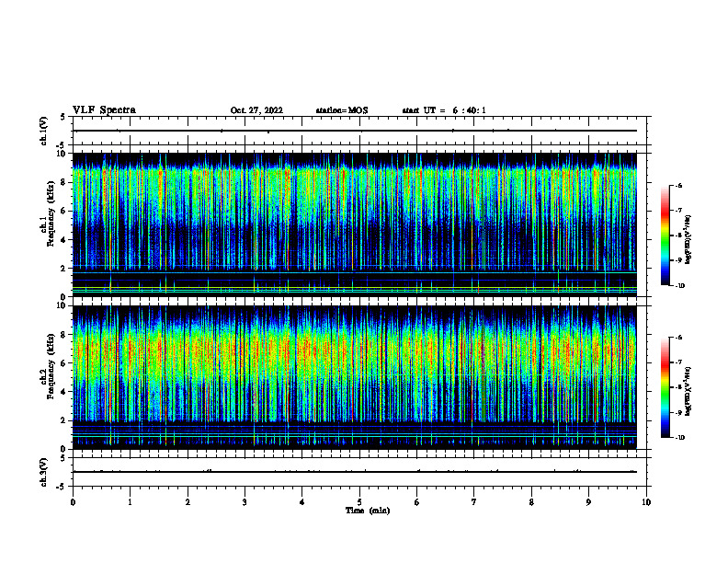This screenshot has height=563, width=728.
Task: Click the "ch.3(V)" voltage axis label
Action: click(x=44, y=472)
